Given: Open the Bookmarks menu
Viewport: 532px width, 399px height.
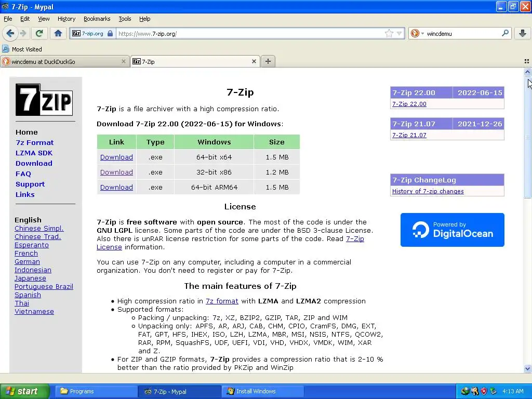Looking at the screenshot, I should 97,19.
